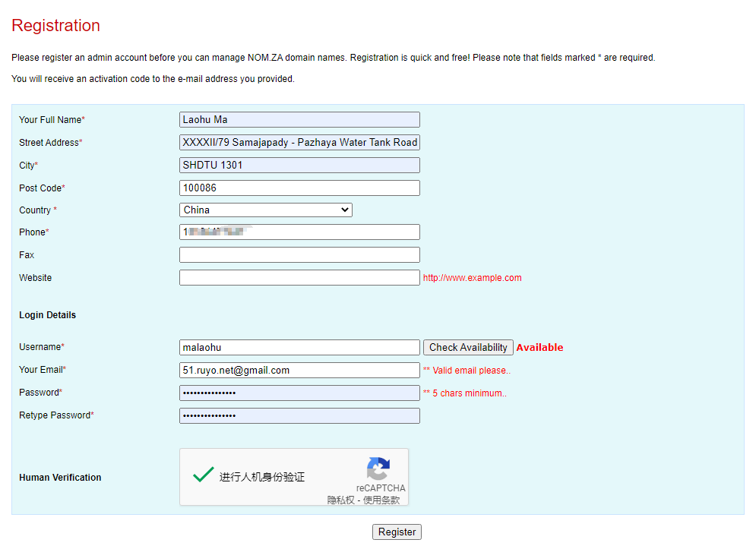The image size is (756, 546).
Task: Focus the empty Fax field
Action: tap(299, 255)
